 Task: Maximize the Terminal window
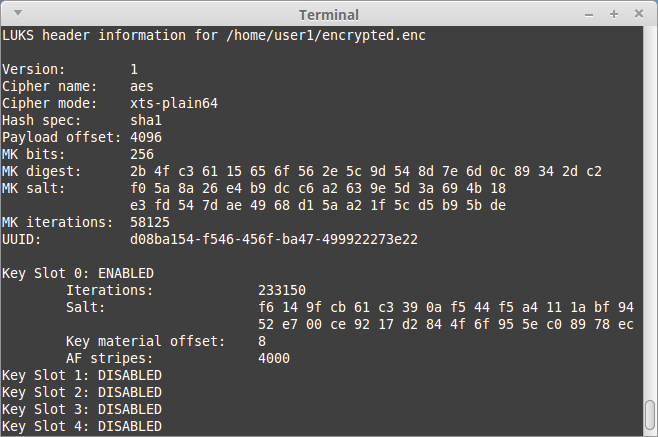[614, 14]
